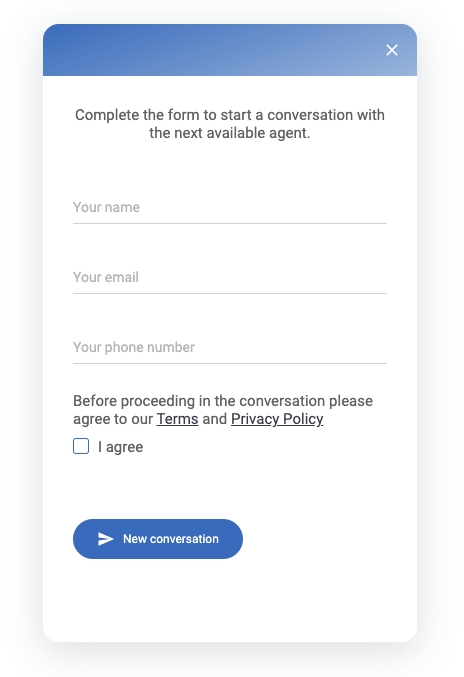Click the "New conversation" label text
The image size is (464, 677).
tap(171, 539)
